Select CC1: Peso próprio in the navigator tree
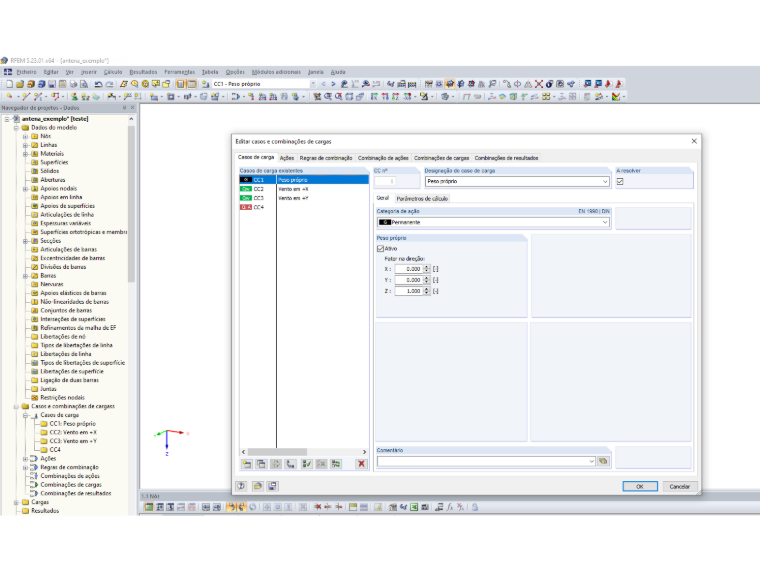Image resolution: width=760 pixels, height=570 pixels. [x=72, y=424]
